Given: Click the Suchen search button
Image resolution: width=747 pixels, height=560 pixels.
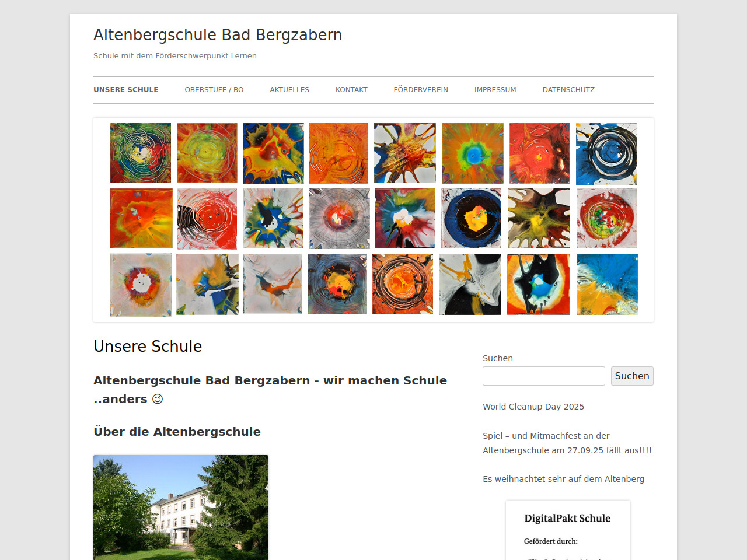Looking at the screenshot, I should pos(632,376).
